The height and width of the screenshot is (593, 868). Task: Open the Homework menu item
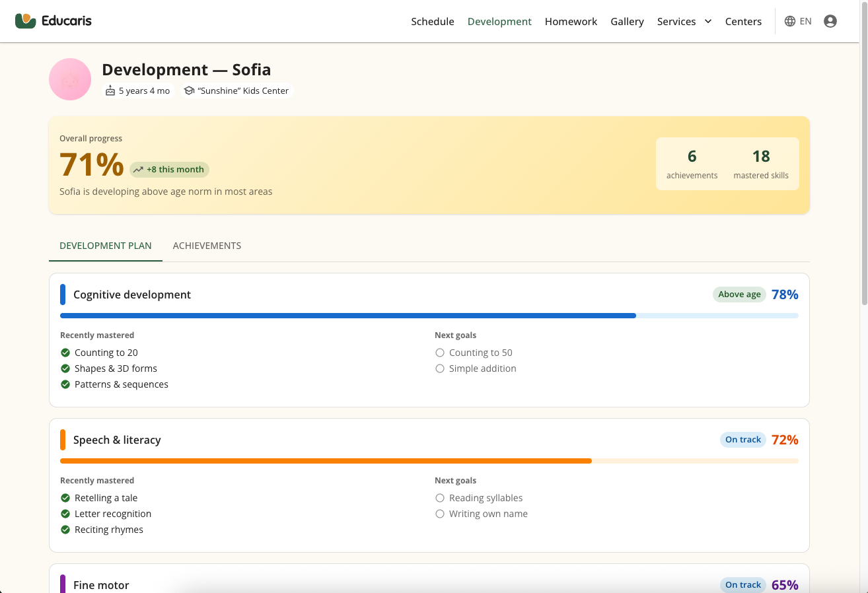(x=571, y=21)
